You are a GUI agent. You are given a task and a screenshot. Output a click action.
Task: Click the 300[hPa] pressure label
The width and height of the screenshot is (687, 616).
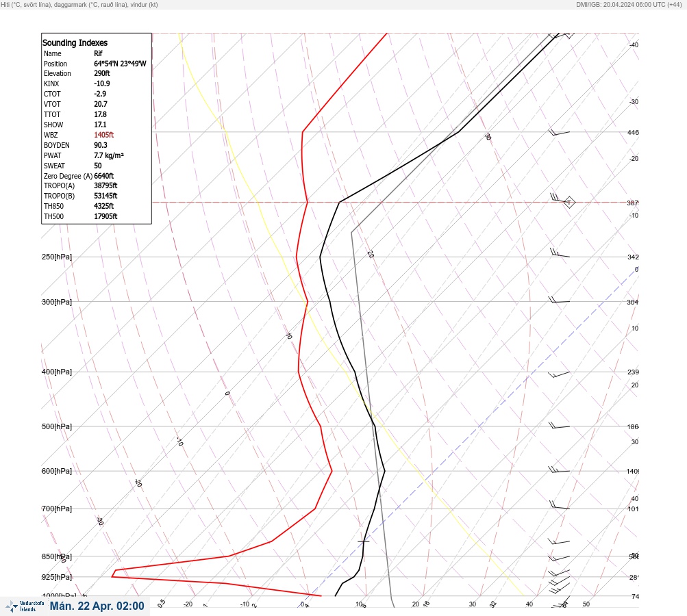click(57, 302)
